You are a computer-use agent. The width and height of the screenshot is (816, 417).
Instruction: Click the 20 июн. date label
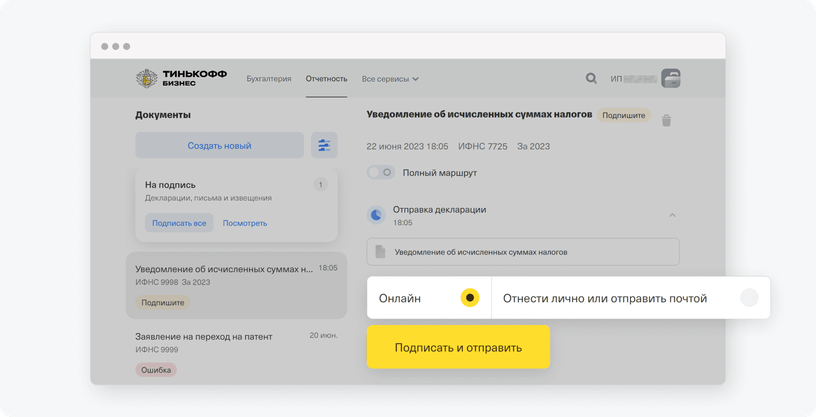tap(324, 335)
